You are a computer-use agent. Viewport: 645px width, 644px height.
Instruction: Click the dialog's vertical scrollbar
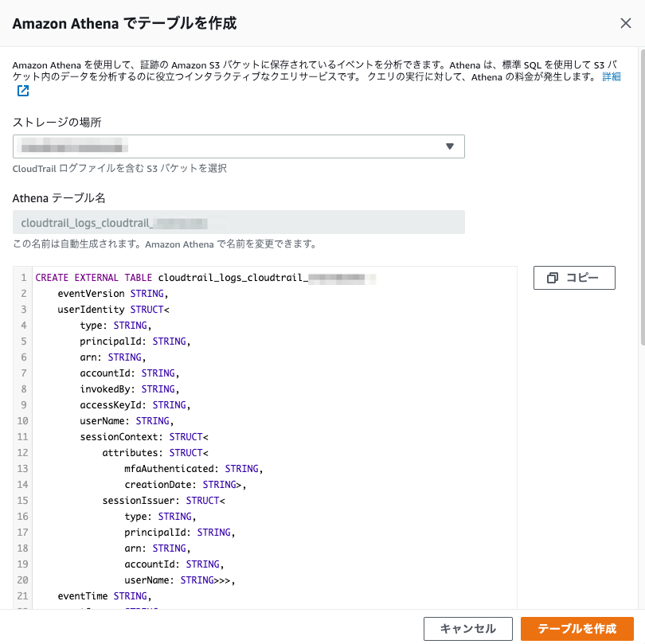tap(643, 197)
